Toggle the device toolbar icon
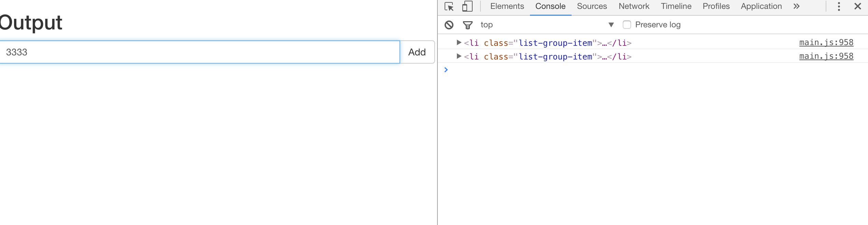Viewport: 868px width, 225px height. [467, 6]
